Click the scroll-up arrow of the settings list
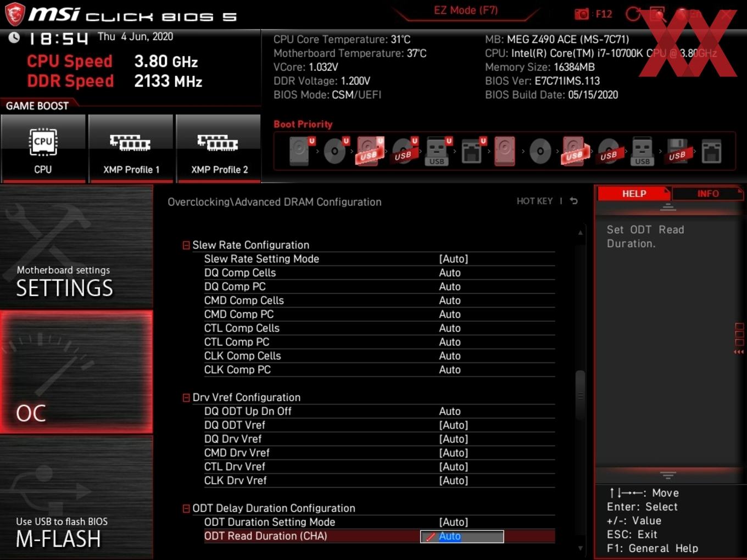The height and width of the screenshot is (560, 747). point(580,233)
